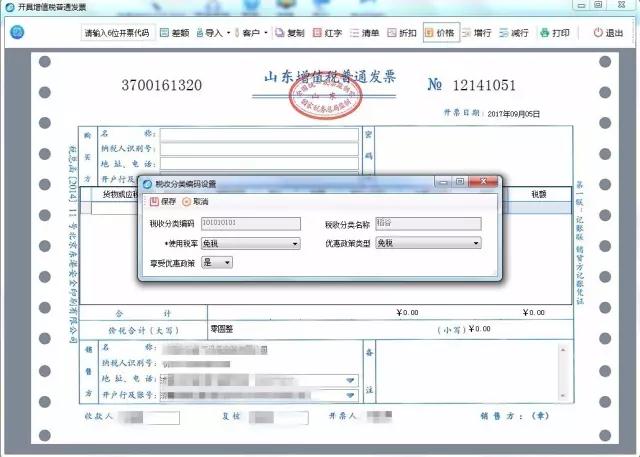Image resolution: width=640 pixels, height=457 pixels.
Task: Maximize the main invoice window
Action: (598, 5)
